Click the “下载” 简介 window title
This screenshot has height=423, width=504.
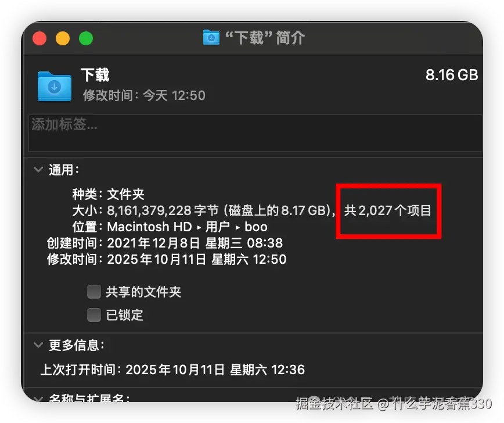(x=265, y=38)
